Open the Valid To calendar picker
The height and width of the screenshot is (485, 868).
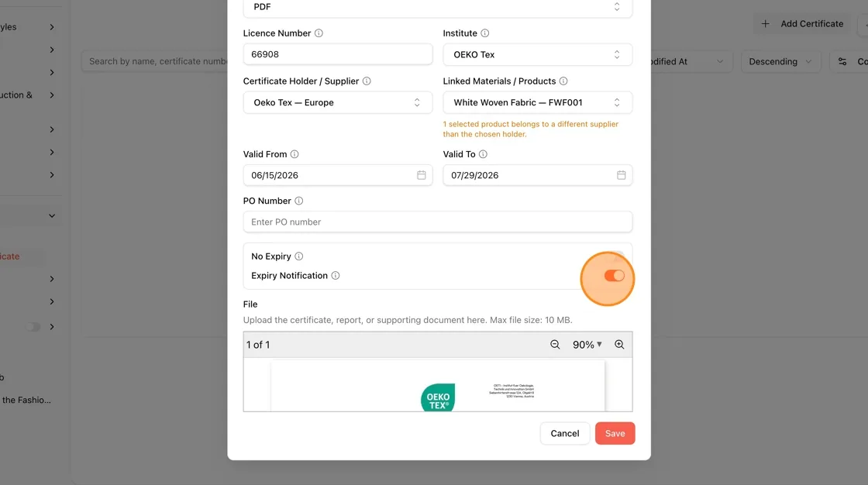(621, 175)
